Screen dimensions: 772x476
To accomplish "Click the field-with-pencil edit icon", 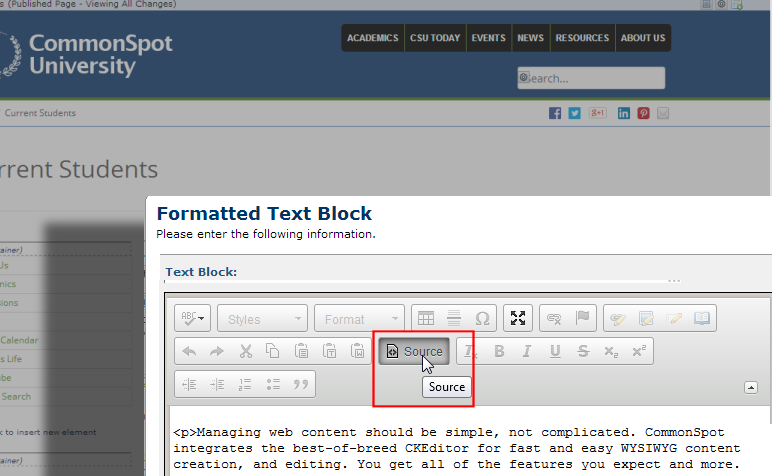I will pos(674,318).
